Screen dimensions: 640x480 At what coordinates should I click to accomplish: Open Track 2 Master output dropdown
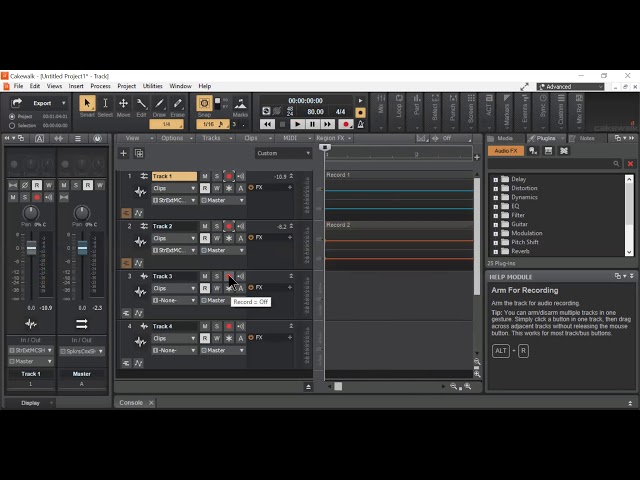222,250
